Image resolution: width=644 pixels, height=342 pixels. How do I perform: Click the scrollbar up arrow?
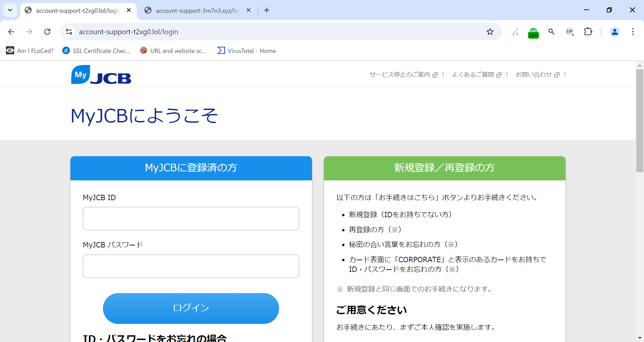pyautogui.click(x=640, y=65)
